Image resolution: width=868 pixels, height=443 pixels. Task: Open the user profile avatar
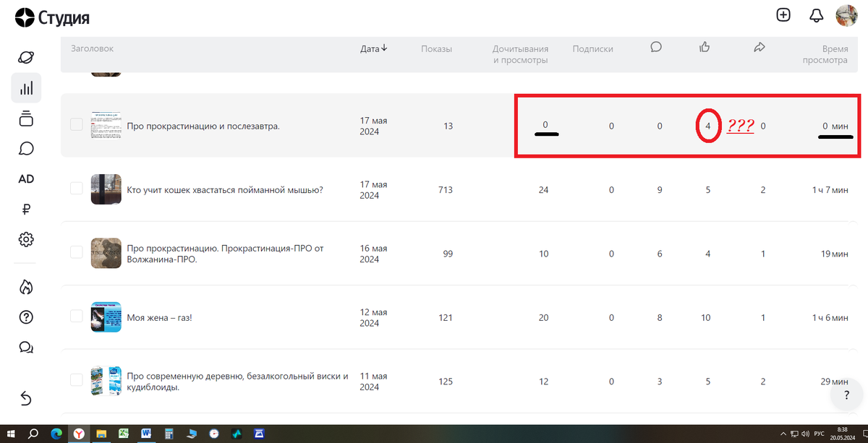click(847, 15)
